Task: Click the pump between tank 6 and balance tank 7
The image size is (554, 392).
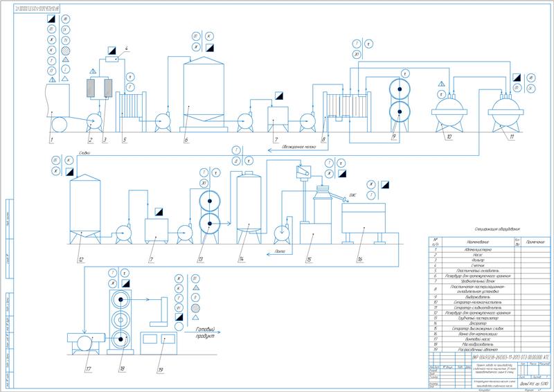Action: click(x=245, y=123)
